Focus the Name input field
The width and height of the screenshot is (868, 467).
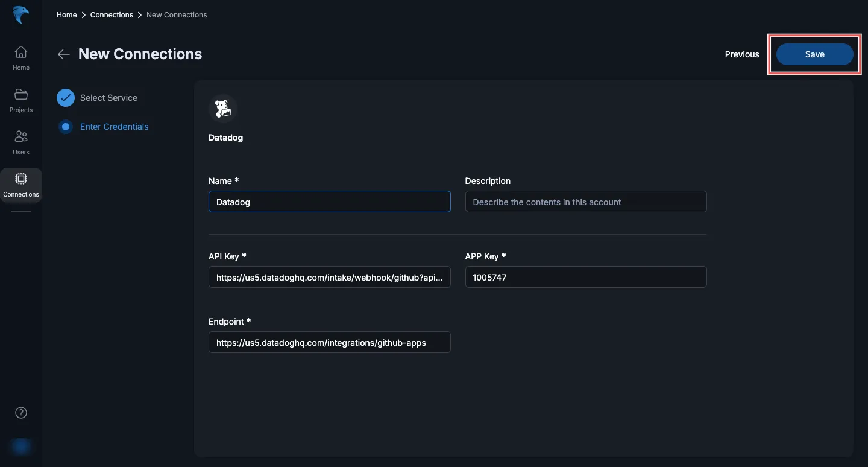329,202
